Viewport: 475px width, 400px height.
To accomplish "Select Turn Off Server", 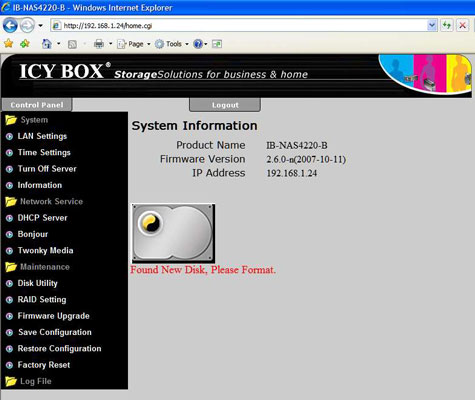I will [x=47, y=169].
